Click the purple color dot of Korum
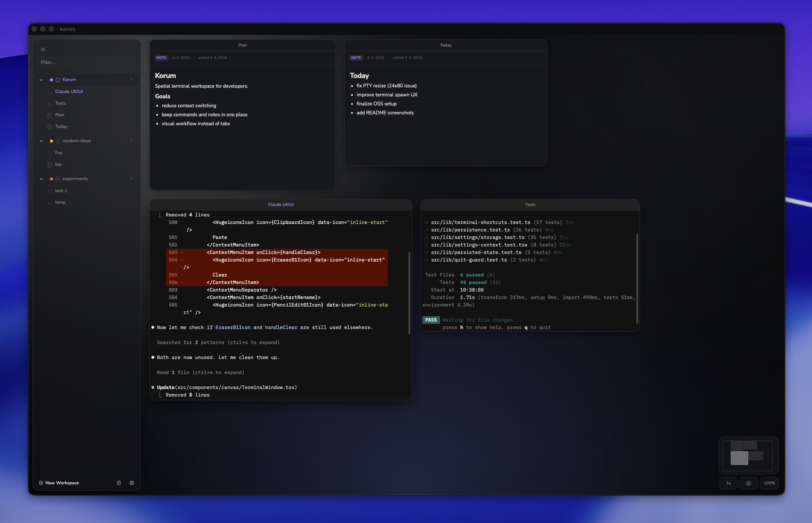This screenshot has width=812, height=523. click(x=51, y=80)
